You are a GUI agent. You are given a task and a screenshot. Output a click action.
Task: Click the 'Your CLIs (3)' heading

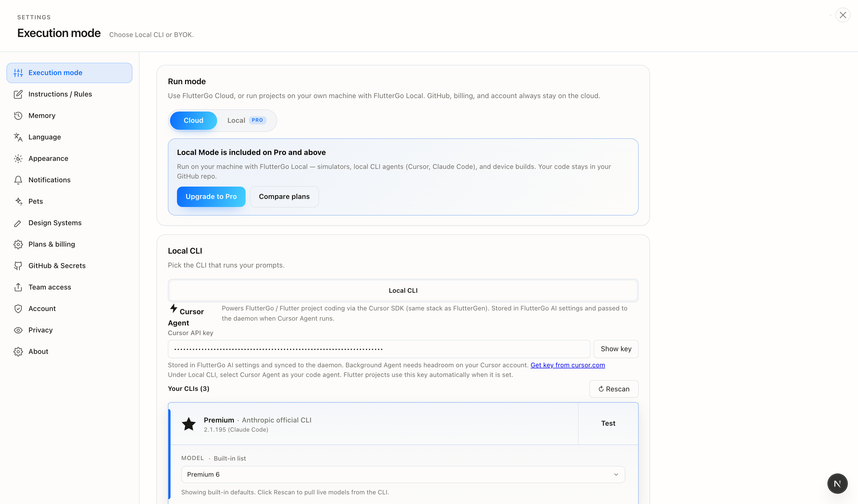point(188,389)
